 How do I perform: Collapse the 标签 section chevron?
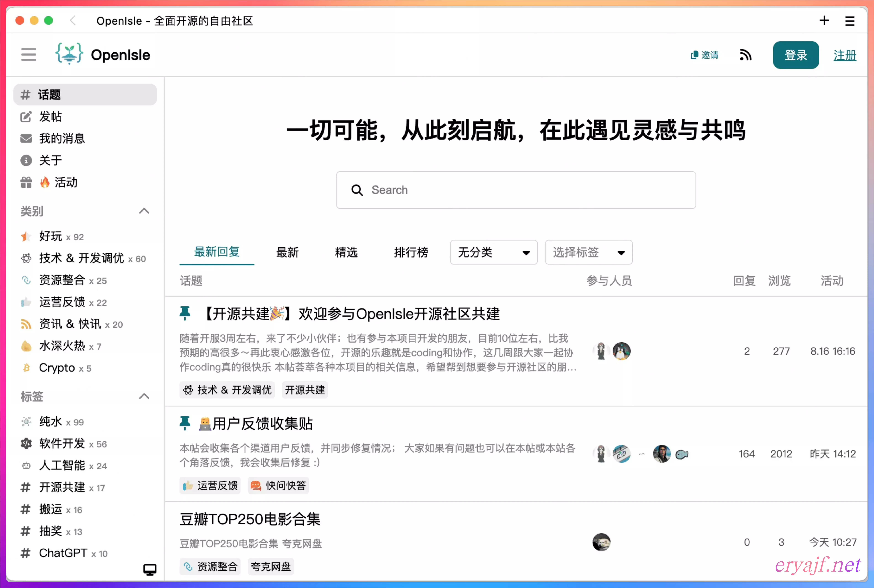click(x=144, y=396)
